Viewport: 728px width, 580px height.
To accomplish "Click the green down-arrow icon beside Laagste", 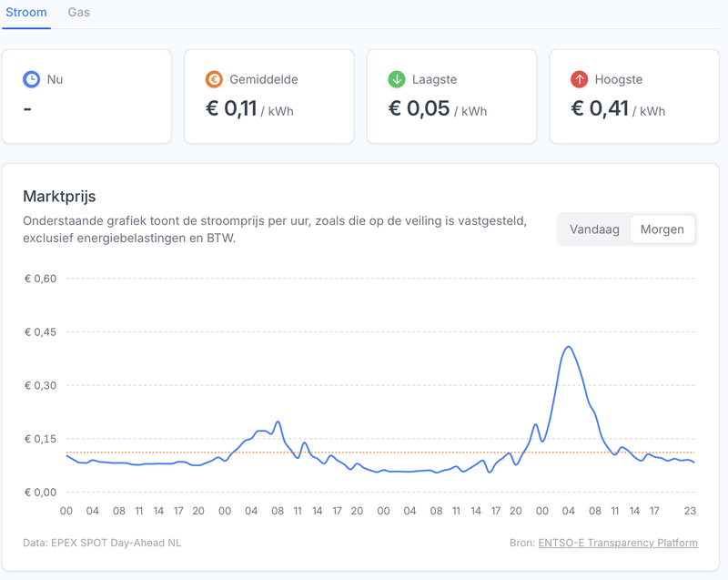I will point(397,79).
